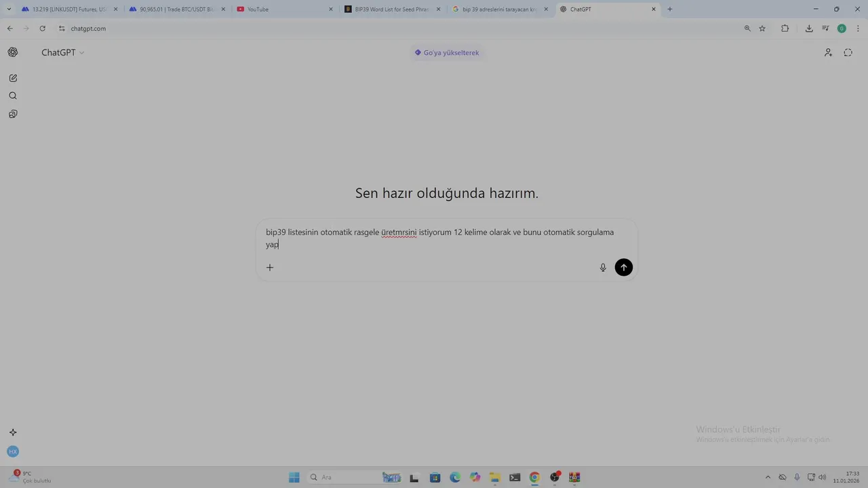Open the Chrome extensions puzzle icon

tap(785, 28)
